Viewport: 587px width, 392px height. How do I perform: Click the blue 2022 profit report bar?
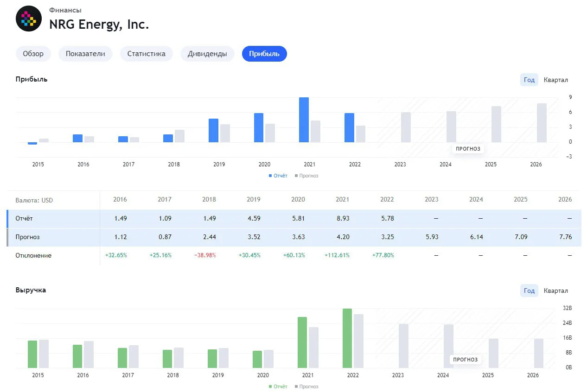pyautogui.click(x=349, y=127)
